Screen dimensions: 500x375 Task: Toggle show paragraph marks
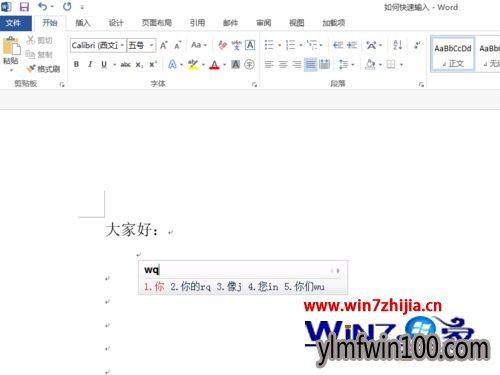pos(417,45)
